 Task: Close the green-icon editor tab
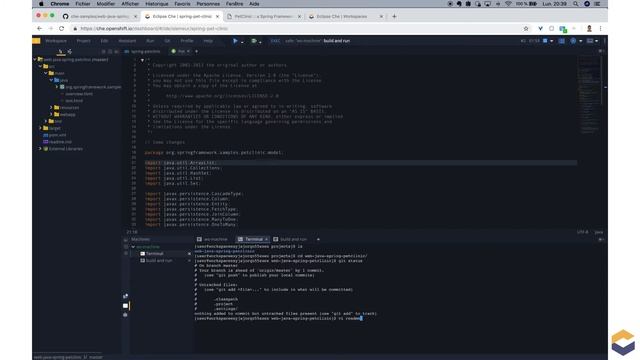pos(188,51)
